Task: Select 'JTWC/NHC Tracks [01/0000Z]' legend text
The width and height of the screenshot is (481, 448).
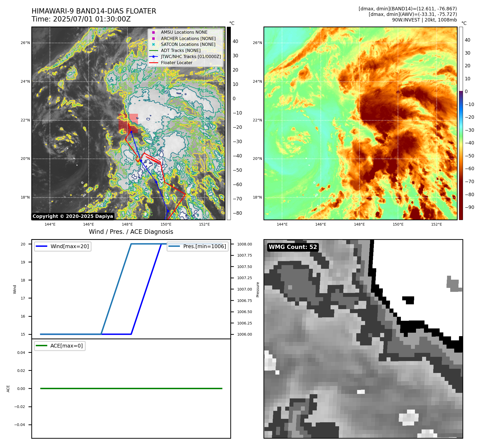Action: point(191,56)
